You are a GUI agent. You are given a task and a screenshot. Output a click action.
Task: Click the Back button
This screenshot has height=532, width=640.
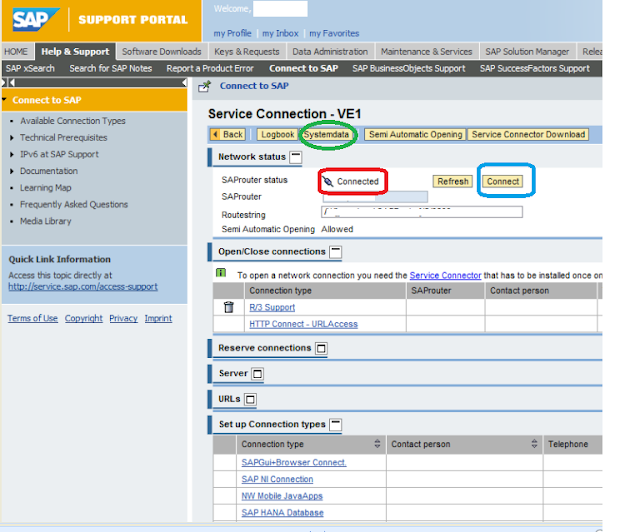pos(228,134)
